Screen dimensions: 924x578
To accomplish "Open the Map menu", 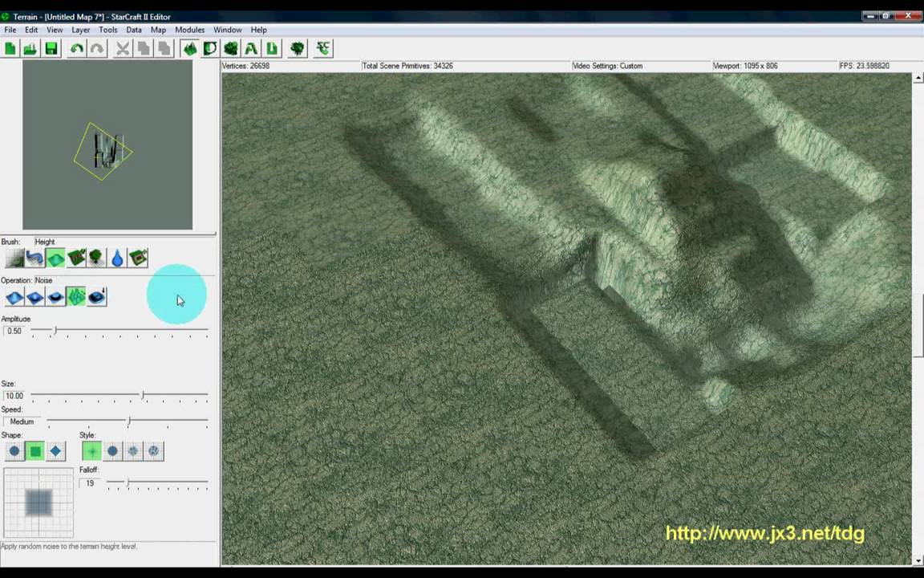I will pos(158,30).
